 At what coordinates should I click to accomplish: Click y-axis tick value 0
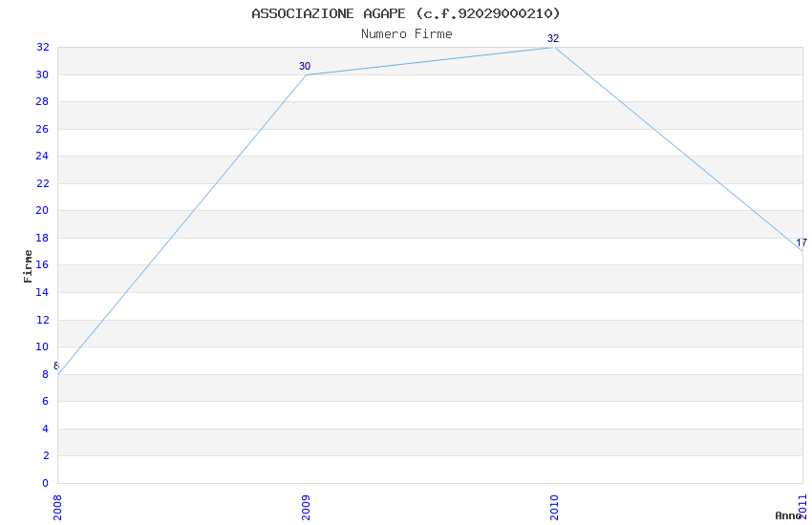pos(46,483)
